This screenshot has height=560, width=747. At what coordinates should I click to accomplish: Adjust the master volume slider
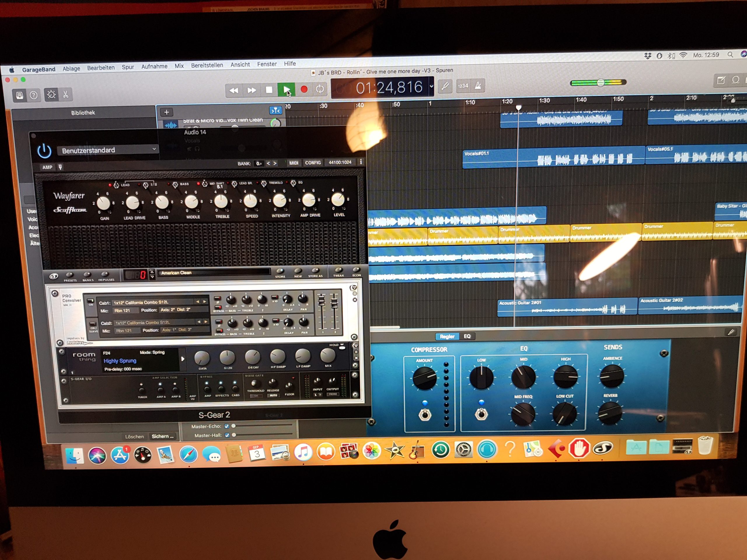point(600,82)
